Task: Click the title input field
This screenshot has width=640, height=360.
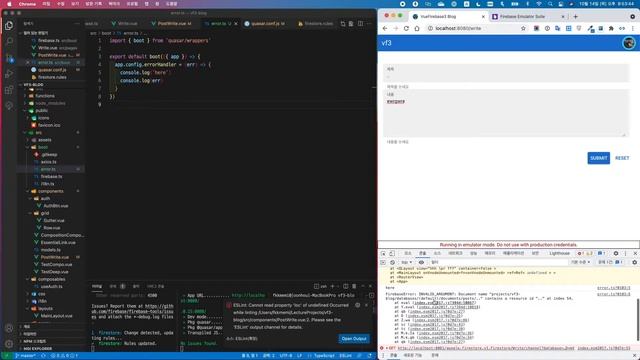Action: tap(506, 73)
